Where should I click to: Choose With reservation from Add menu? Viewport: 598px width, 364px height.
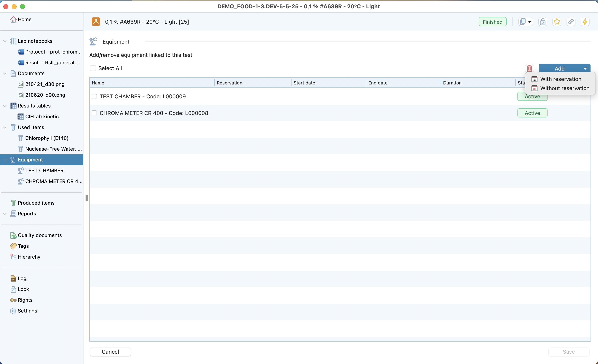click(x=560, y=79)
